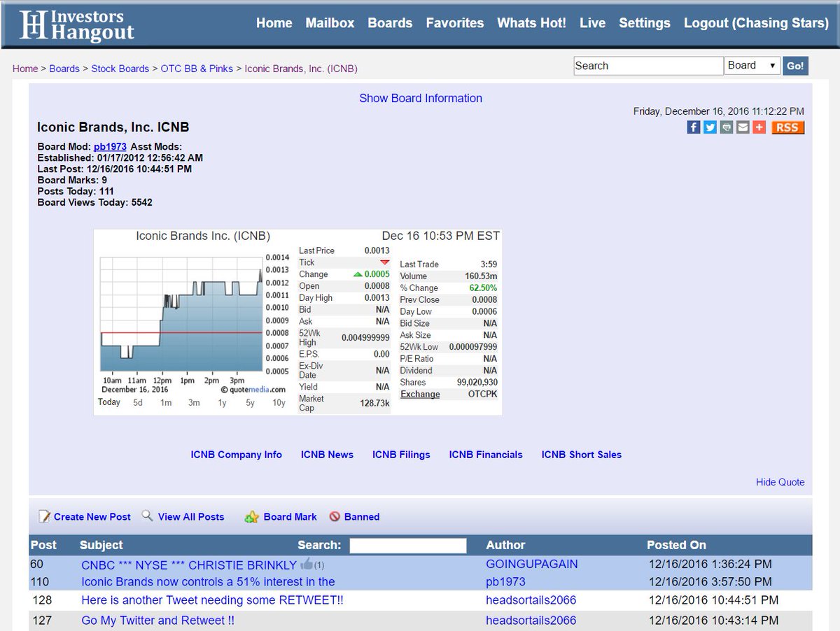Select 1m chart range
This screenshot has width=840, height=631.
click(x=166, y=403)
